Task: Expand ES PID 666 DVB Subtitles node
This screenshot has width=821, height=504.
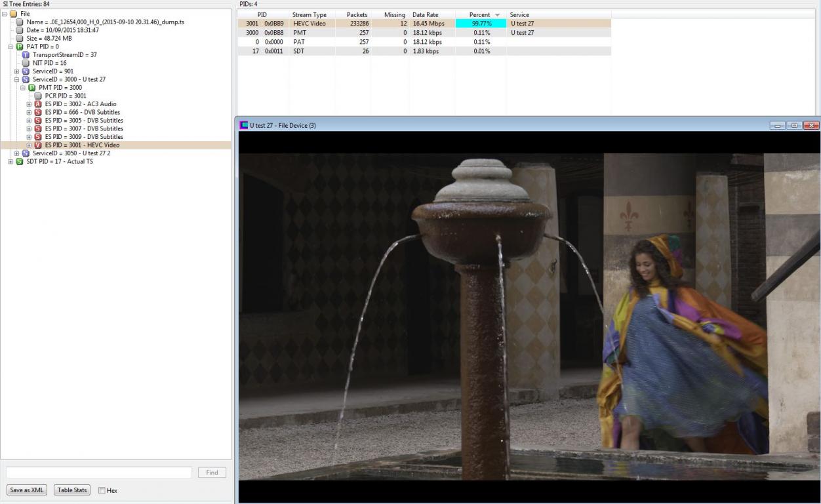Action: tap(29, 112)
